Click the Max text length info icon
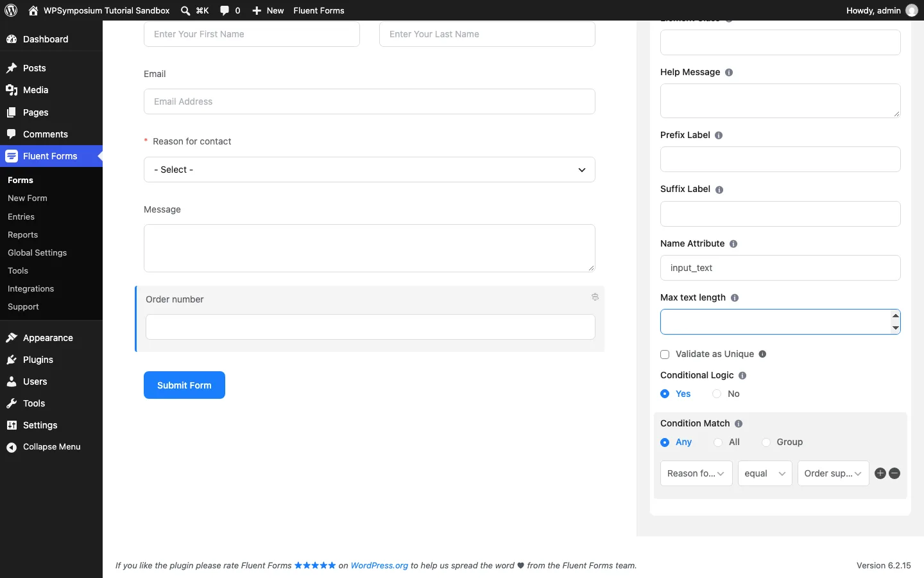 tap(735, 298)
